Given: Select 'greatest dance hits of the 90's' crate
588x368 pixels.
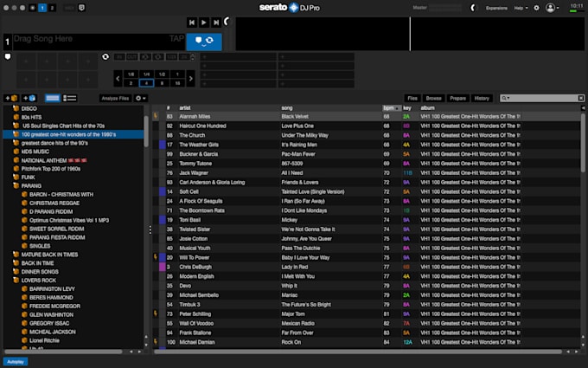Looking at the screenshot, I should click(54, 143).
